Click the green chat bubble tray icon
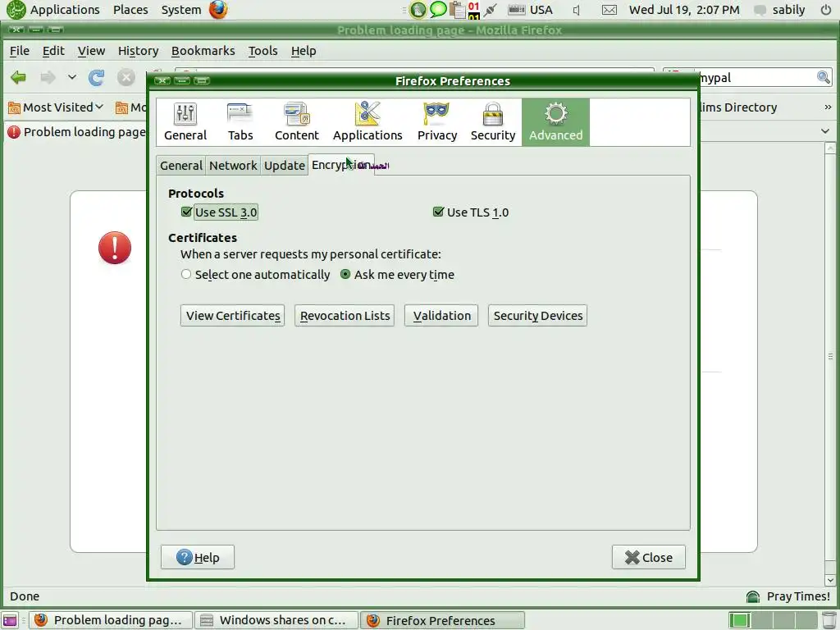The height and width of the screenshot is (630, 840). [x=438, y=9]
